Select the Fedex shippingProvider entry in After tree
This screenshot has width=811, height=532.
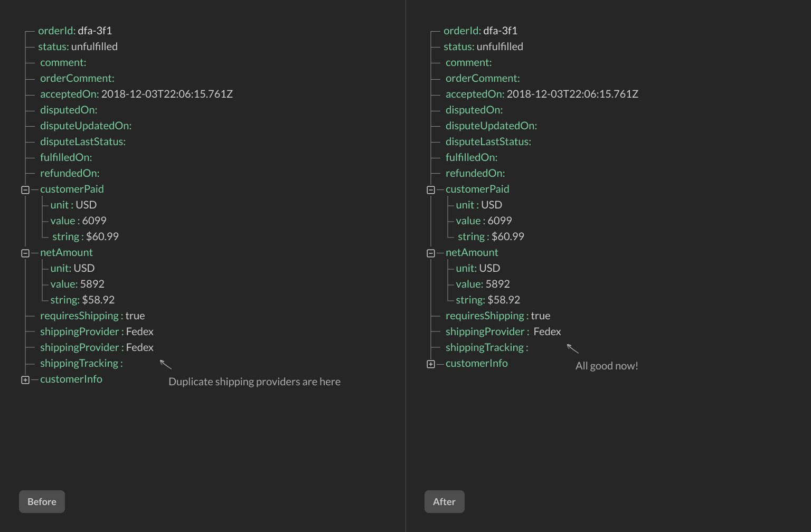pyautogui.click(x=503, y=331)
